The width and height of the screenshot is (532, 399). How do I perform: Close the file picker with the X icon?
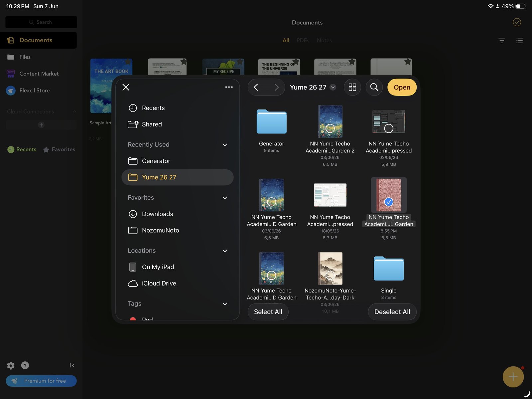click(x=126, y=87)
